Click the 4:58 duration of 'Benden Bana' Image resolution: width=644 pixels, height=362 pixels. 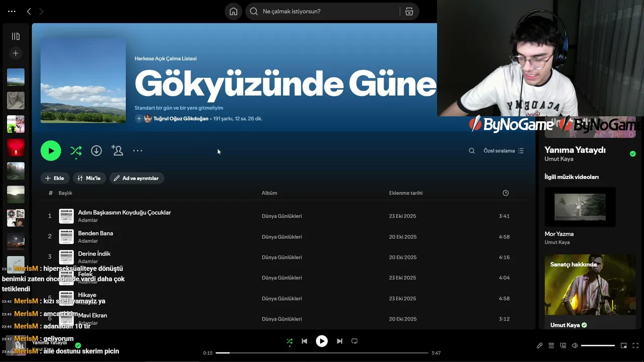point(504,237)
